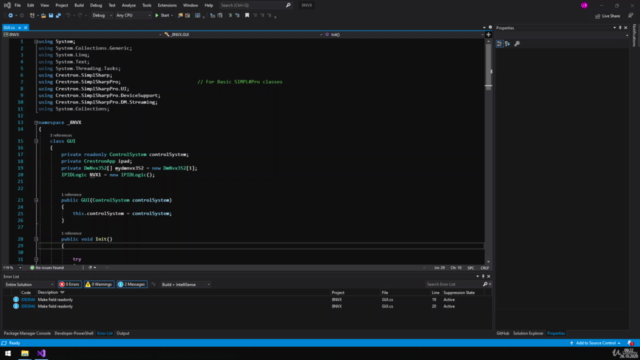
Task: Click Add to Source Control in status bar
Action: coord(596,343)
